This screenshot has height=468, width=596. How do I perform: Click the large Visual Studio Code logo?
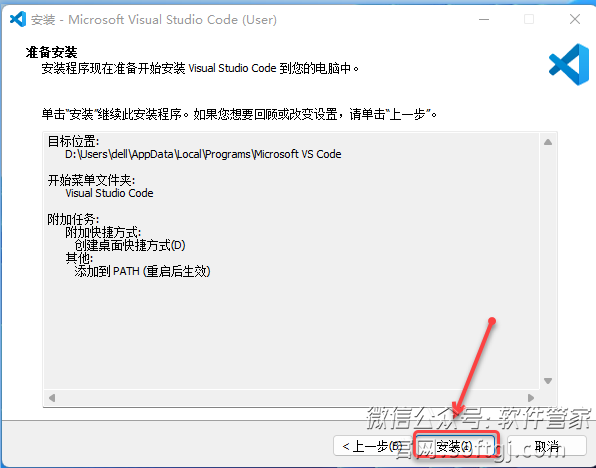[569, 64]
